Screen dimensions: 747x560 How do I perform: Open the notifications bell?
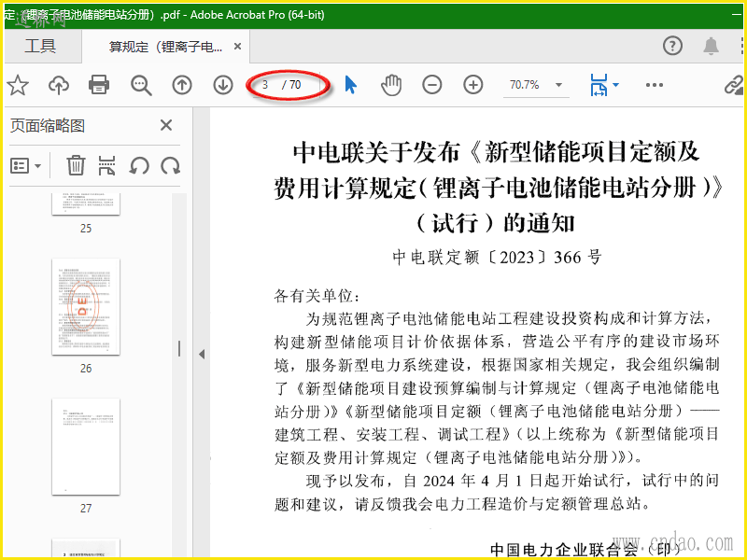click(711, 46)
